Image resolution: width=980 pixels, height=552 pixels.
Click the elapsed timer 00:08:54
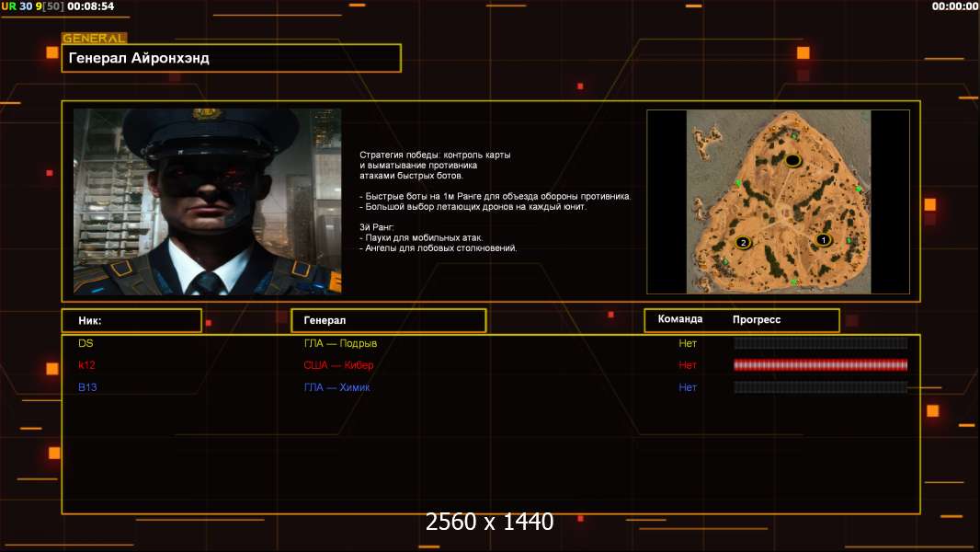tap(91, 6)
